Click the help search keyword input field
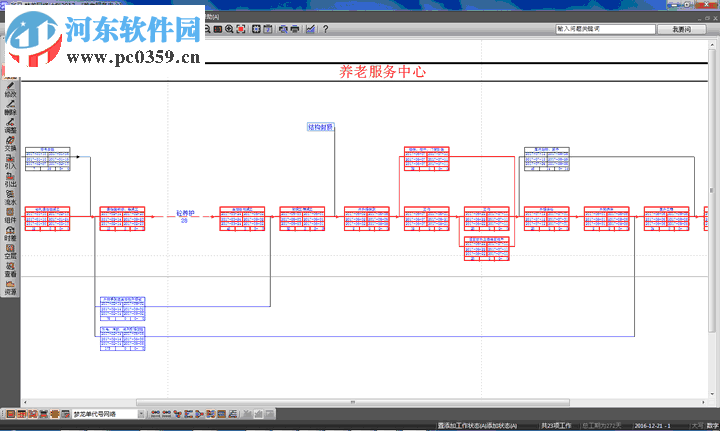 pos(606,29)
